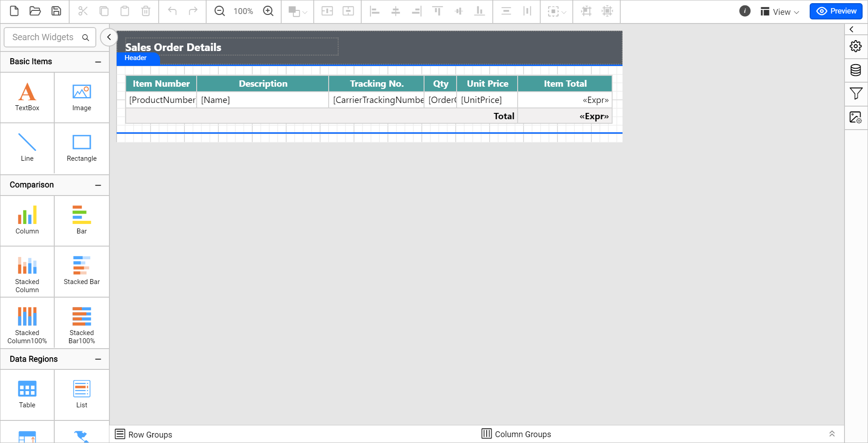The height and width of the screenshot is (443, 868).
Task: Open the Image Manager panel
Action: (856, 117)
